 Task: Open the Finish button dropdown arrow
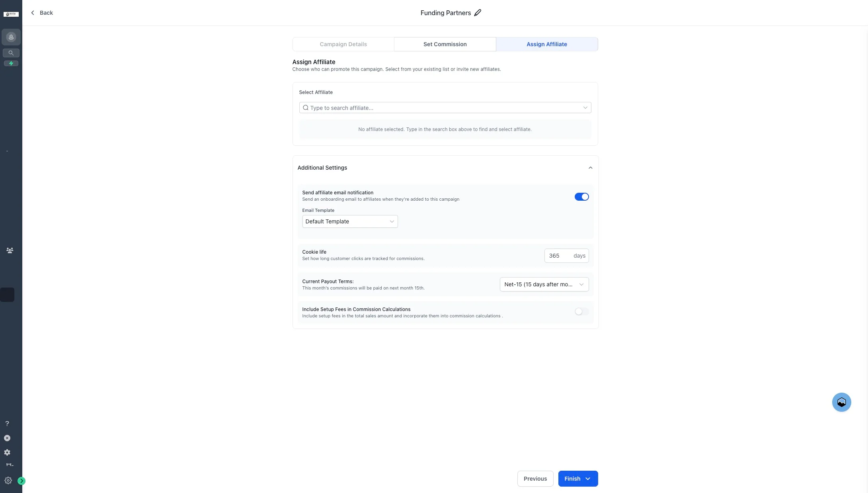tap(588, 479)
